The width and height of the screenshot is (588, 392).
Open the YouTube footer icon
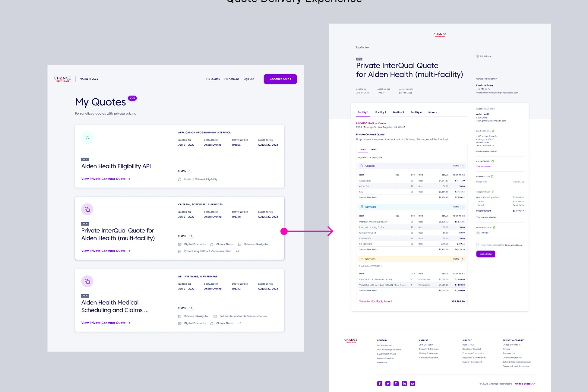point(413,384)
